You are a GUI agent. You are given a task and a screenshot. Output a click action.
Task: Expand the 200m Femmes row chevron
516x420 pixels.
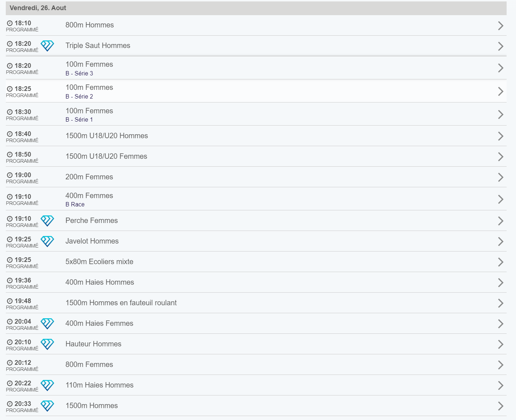[500, 177]
